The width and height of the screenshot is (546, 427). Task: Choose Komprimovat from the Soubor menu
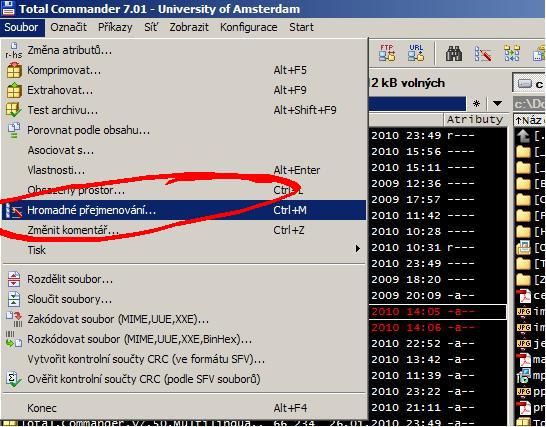pos(184,70)
